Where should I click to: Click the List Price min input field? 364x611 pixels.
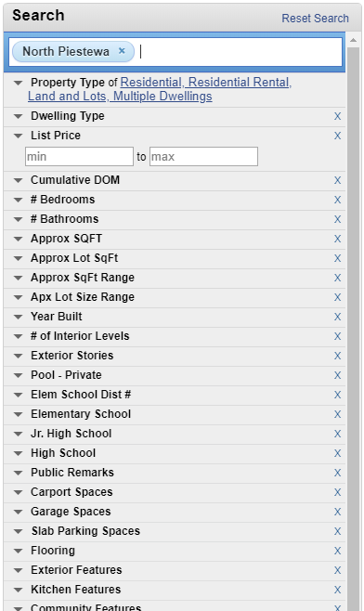coord(79,156)
